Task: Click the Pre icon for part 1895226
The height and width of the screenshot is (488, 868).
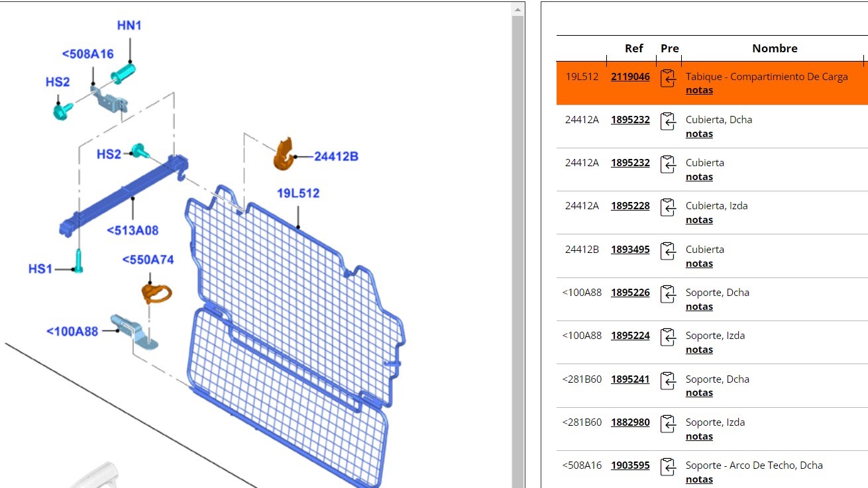Action: point(668,293)
